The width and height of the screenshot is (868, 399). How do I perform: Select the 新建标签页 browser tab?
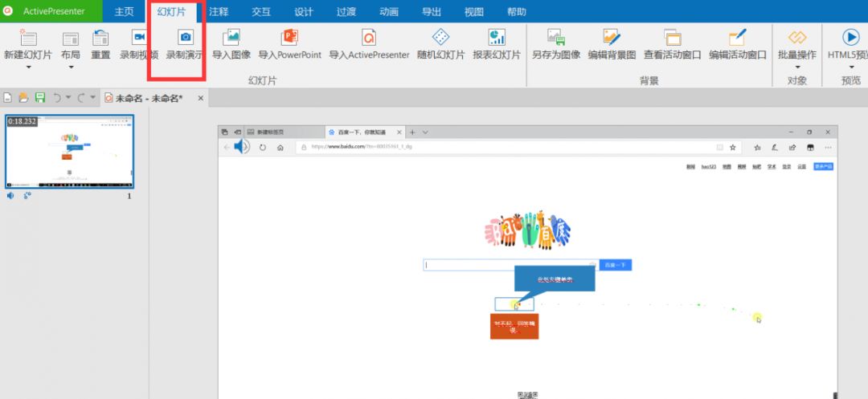click(x=284, y=132)
